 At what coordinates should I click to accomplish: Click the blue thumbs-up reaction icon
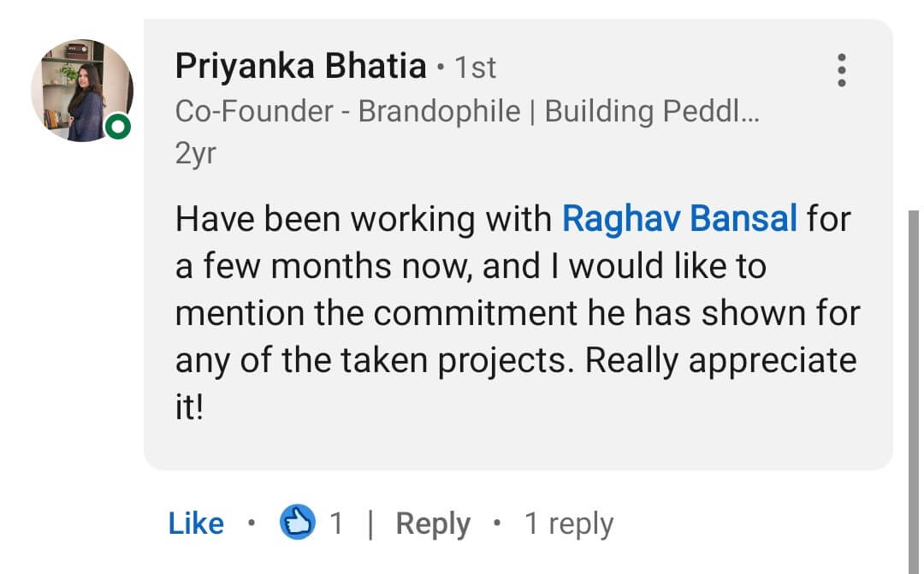[x=297, y=523]
